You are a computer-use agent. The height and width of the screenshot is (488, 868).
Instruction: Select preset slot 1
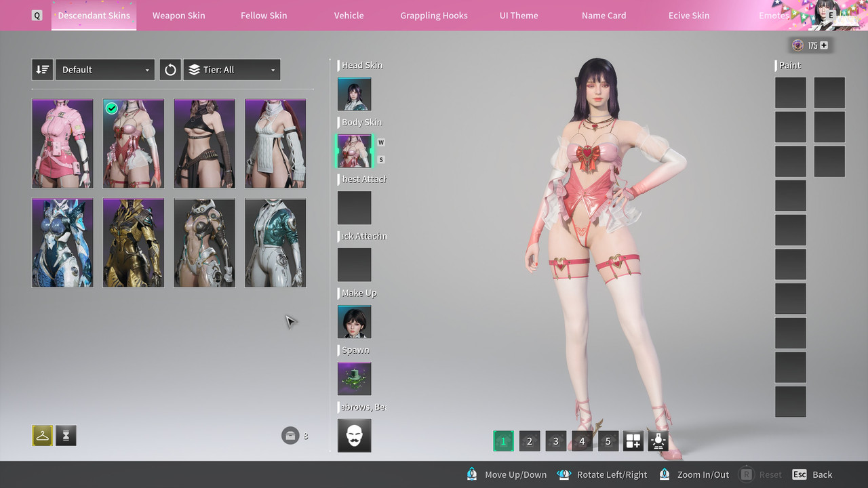tap(503, 441)
